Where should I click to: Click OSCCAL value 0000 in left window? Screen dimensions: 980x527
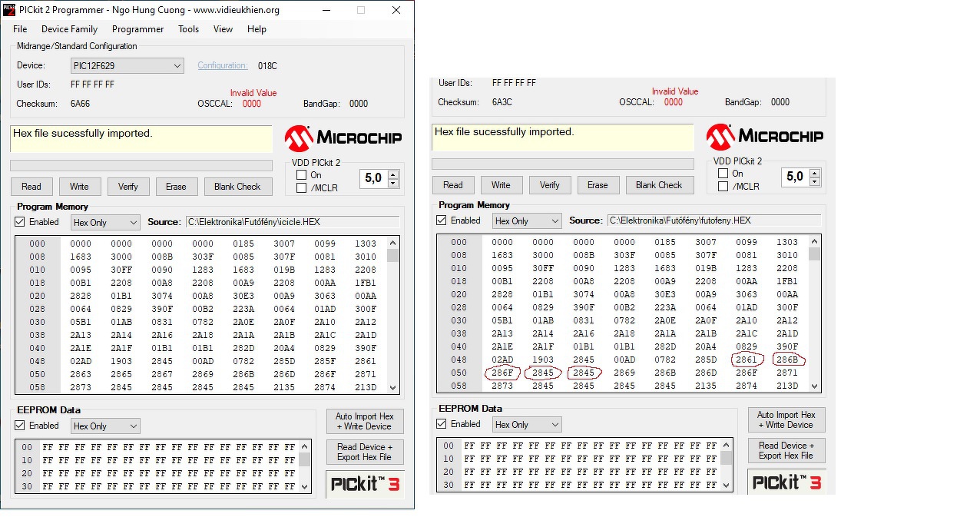[252, 104]
